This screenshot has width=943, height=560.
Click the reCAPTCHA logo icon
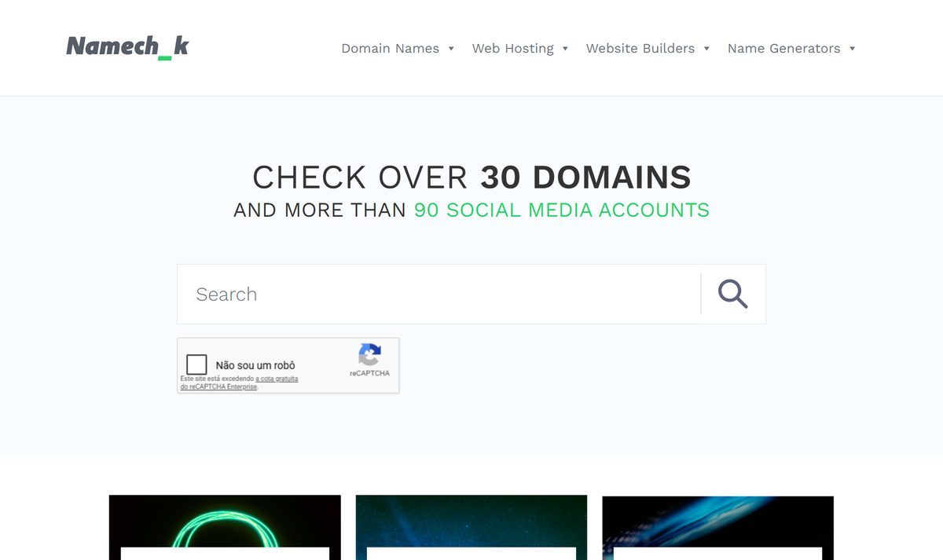(x=369, y=354)
